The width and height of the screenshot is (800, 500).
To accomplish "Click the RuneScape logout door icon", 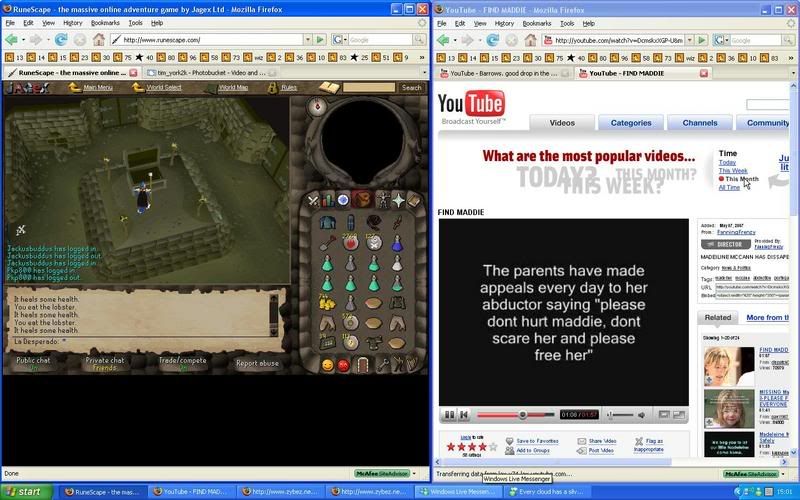I will tap(363, 365).
